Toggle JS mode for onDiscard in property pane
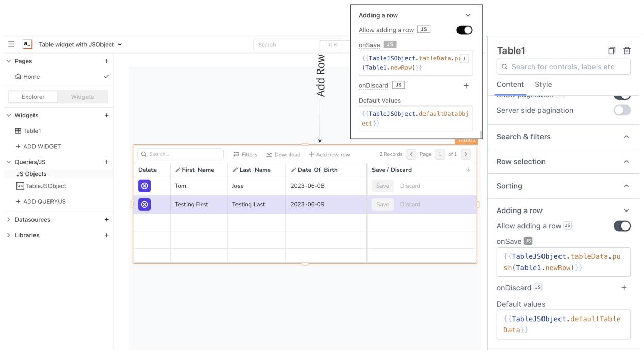644x352 pixels. tap(538, 287)
